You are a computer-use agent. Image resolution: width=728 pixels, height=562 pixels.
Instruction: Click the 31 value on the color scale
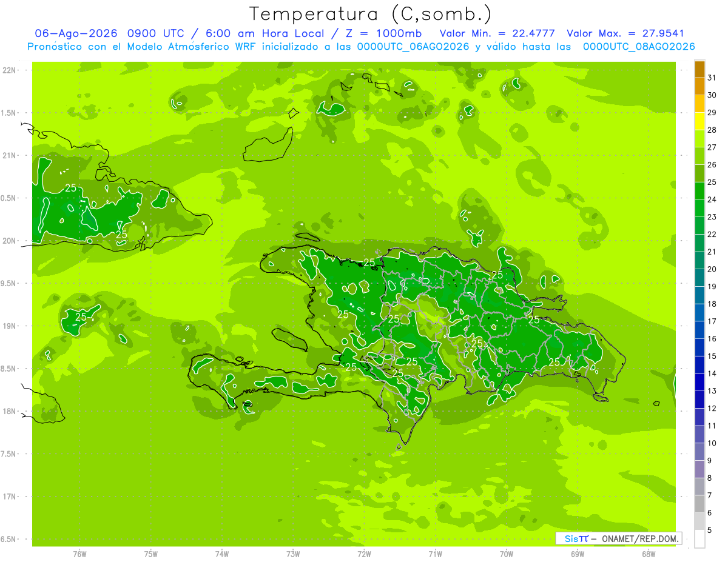pos(712,78)
